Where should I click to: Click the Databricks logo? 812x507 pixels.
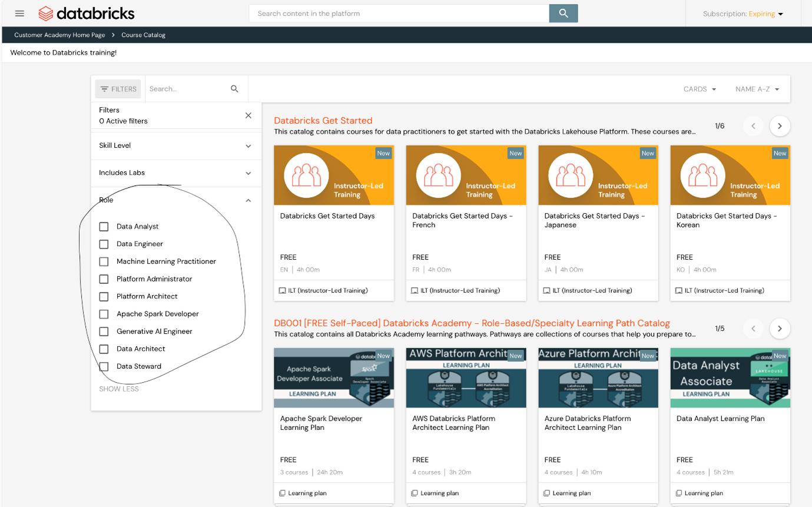(87, 14)
